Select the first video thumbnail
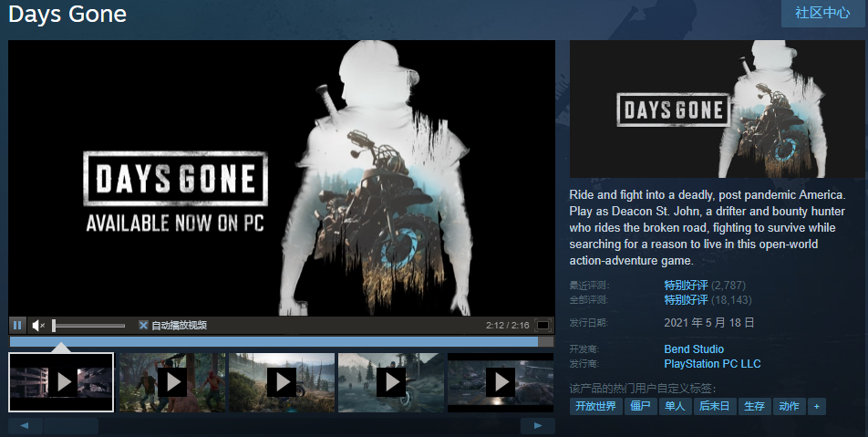 pos(61,382)
